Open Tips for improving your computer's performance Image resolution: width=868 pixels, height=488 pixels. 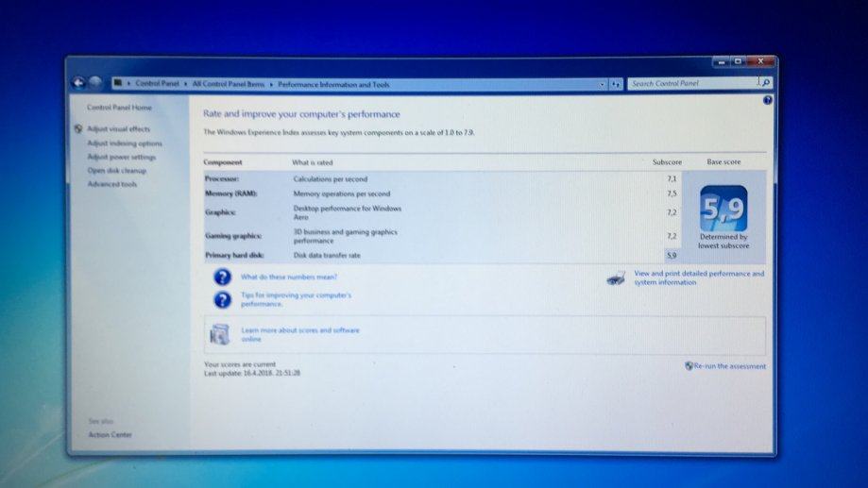tap(296, 299)
